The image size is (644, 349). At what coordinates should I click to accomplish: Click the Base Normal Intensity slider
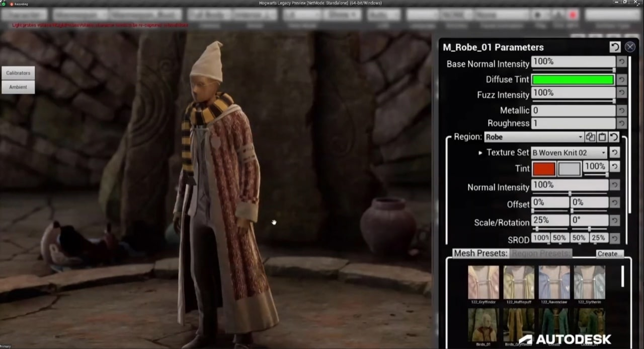click(574, 69)
